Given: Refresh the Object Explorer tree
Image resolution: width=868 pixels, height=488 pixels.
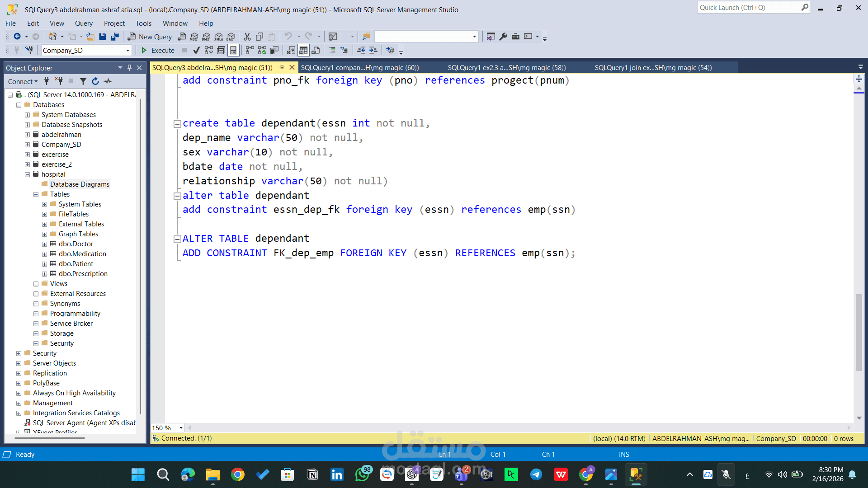Looking at the screenshot, I should pos(95,81).
